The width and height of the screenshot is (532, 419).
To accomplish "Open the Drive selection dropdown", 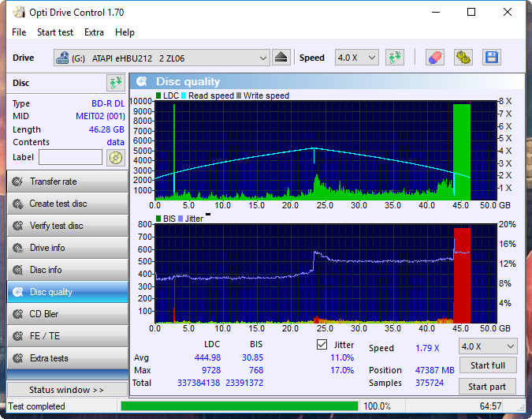I will coord(162,58).
